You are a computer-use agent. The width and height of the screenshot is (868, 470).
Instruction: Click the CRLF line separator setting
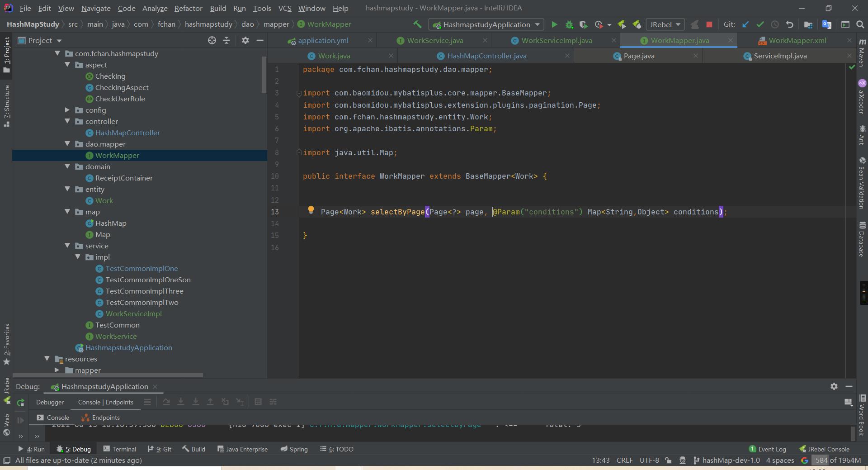(624, 461)
